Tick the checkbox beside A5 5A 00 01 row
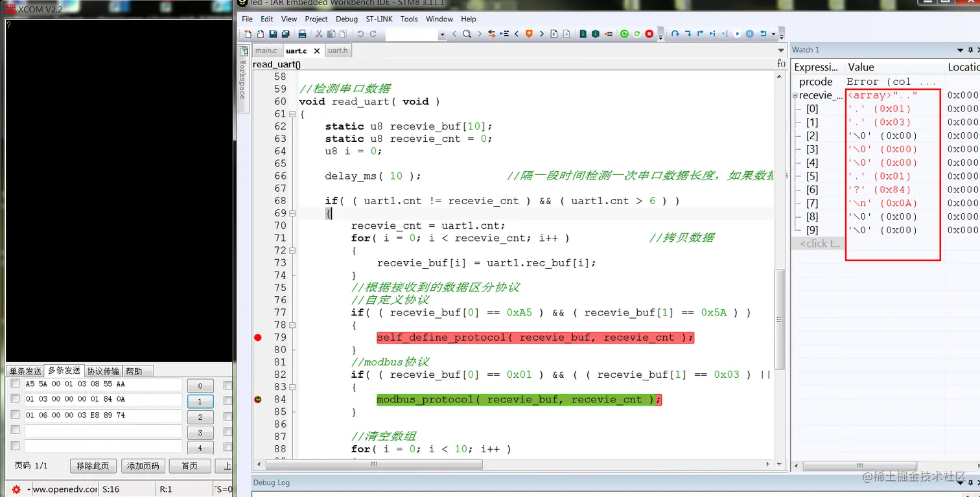 (x=15, y=383)
